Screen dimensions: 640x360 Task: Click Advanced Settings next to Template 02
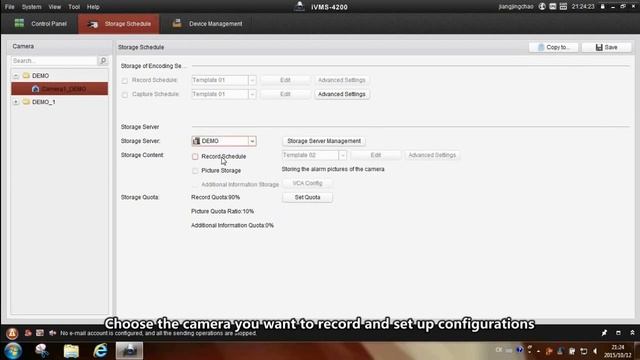tap(432, 155)
